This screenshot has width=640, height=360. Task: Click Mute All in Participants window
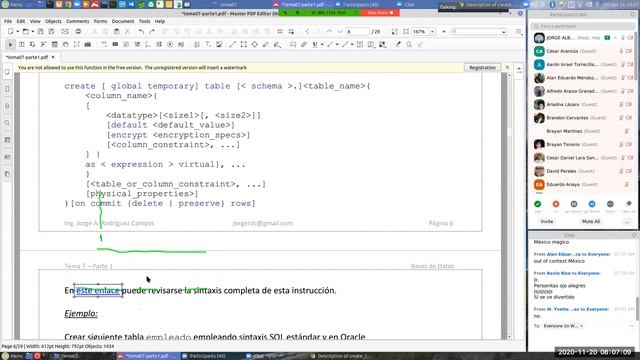point(591,222)
